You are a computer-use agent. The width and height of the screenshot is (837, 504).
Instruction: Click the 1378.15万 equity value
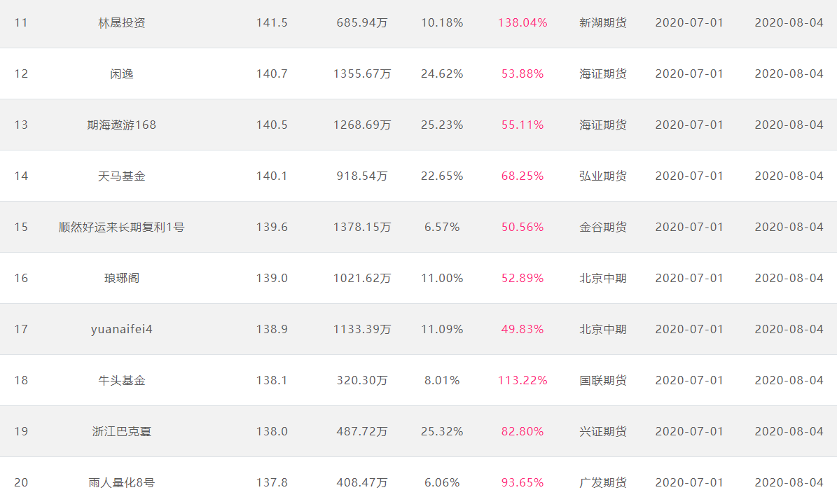point(362,227)
